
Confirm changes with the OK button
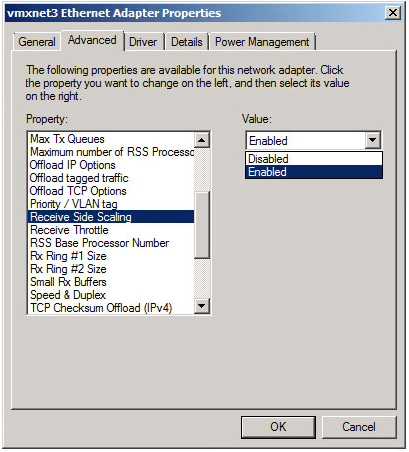(278, 427)
